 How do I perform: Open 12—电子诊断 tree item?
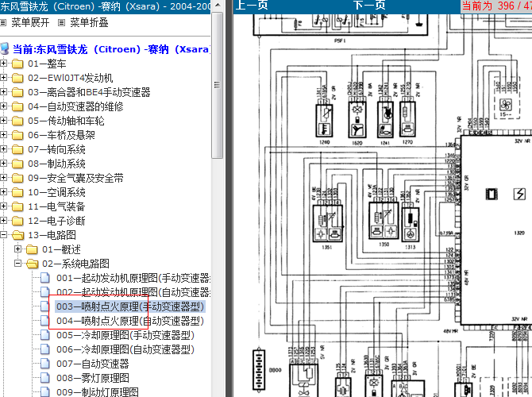(56, 221)
